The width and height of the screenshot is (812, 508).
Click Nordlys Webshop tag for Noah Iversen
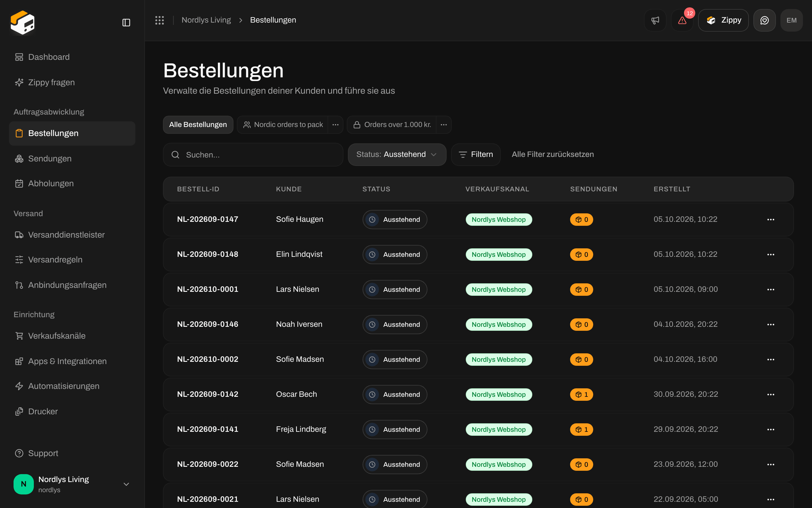pyautogui.click(x=498, y=325)
